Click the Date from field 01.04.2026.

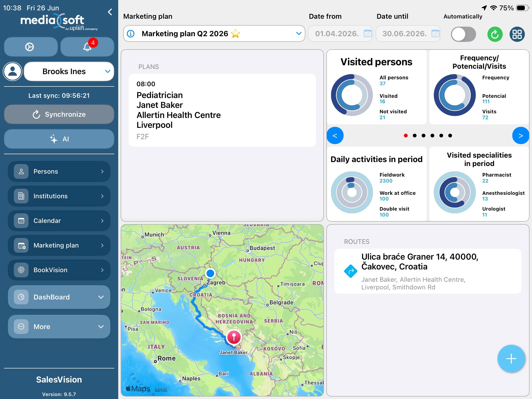[x=340, y=33]
